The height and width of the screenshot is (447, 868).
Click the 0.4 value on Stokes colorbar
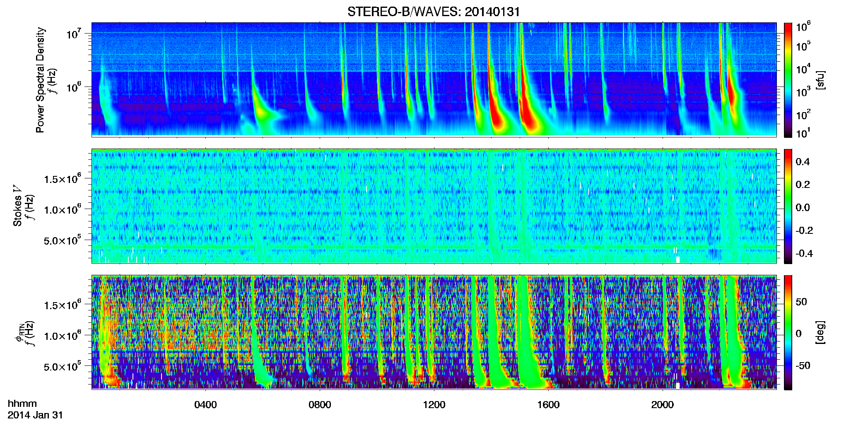(803, 162)
